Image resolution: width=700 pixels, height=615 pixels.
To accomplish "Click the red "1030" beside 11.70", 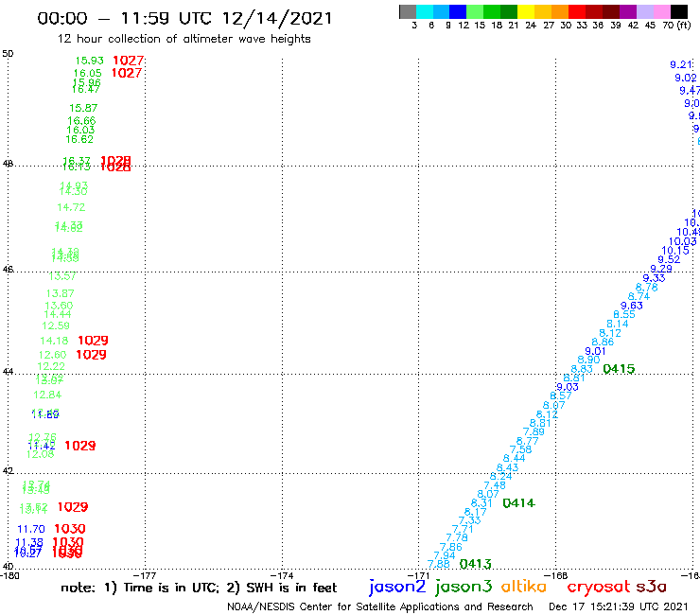I will (x=70, y=529).
